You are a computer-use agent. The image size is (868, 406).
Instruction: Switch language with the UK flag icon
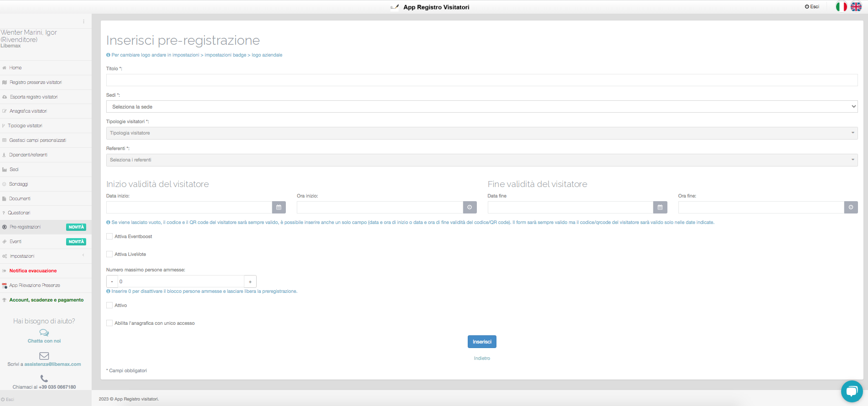point(856,7)
